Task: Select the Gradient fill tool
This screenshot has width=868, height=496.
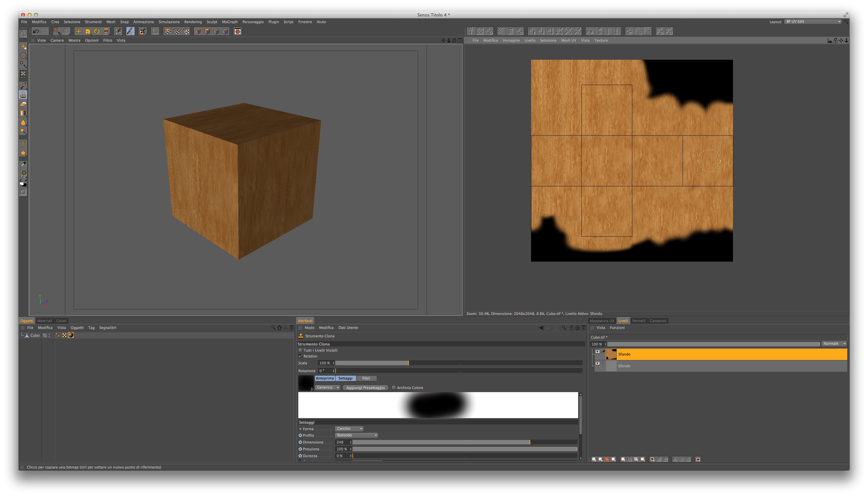Action: [23, 113]
